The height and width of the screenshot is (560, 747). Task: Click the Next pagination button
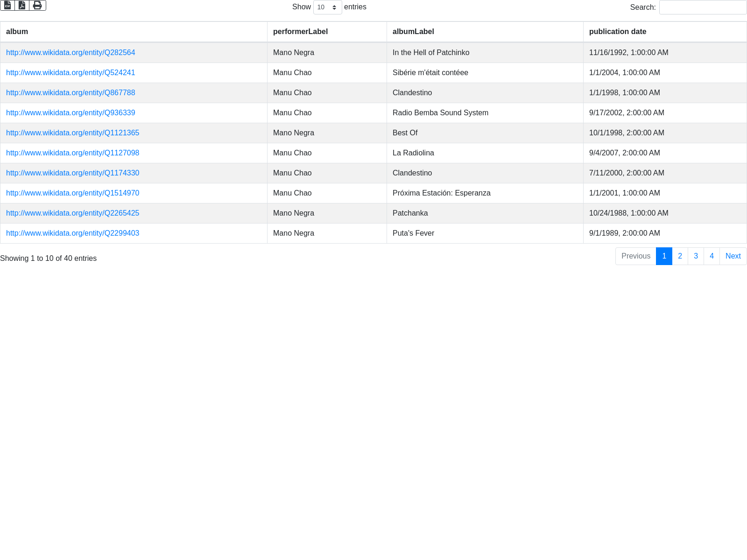[x=733, y=256]
